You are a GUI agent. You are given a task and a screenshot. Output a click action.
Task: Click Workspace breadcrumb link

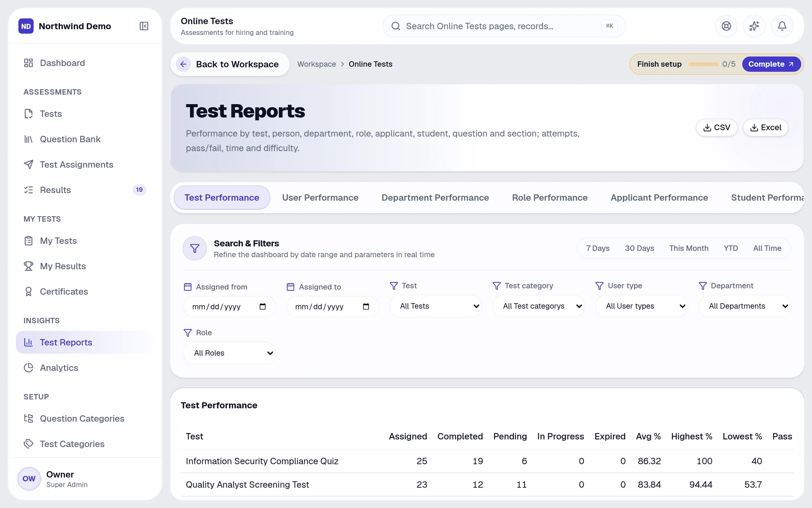point(317,64)
